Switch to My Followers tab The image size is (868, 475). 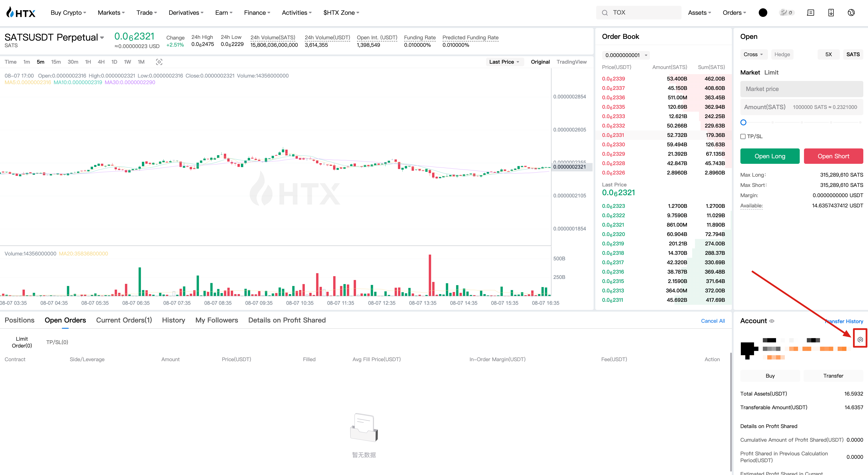pyautogui.click(x=217, y=320)
